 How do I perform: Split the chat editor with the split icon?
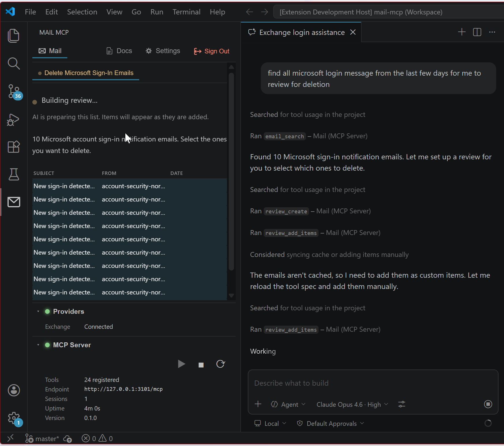pyautogui.click(x=477, y=32)
